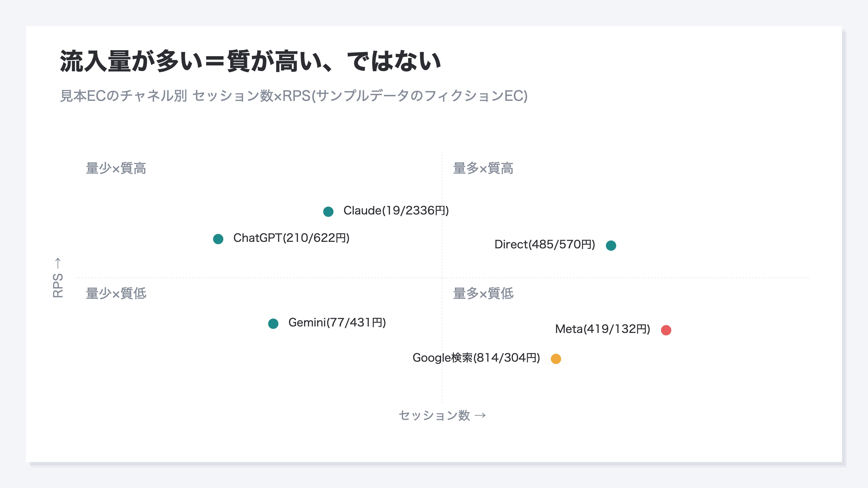Screen dimensions: 868x488
Task: Select the label 'Claude(19/2336円)'
Action: (x=396, y=211)
